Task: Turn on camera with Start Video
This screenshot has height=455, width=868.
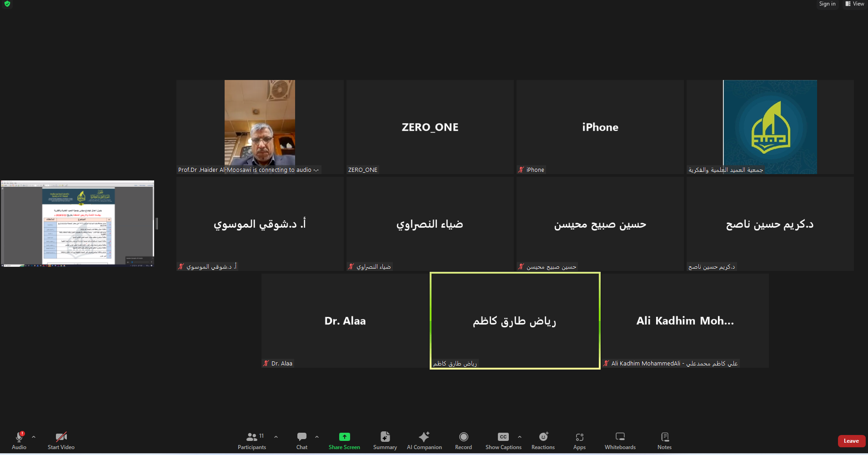Action: click(61, 437)
